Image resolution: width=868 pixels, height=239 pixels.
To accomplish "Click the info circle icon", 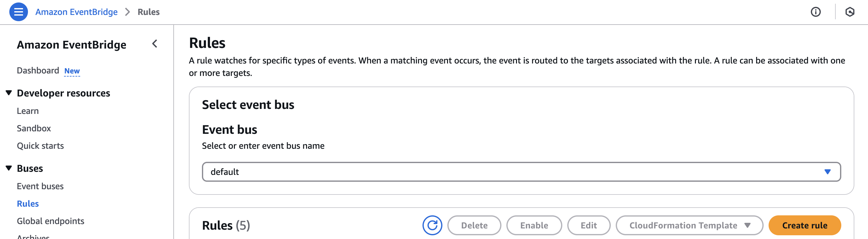I will tap(815, 12).
